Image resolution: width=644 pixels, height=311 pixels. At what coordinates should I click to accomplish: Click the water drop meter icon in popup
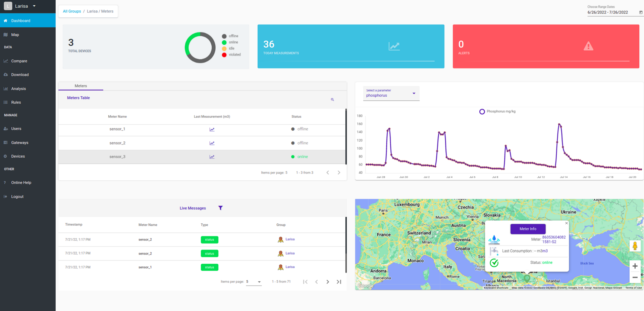click(494, 239)
